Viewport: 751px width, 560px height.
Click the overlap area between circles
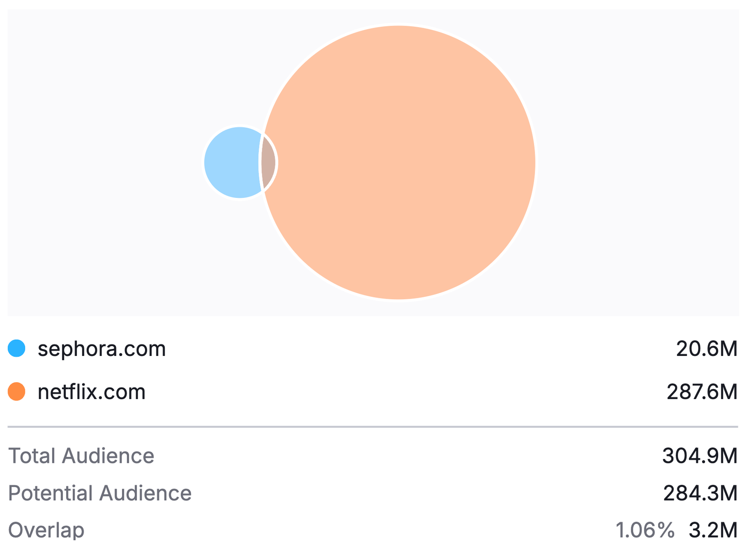(x=268, y=163)
